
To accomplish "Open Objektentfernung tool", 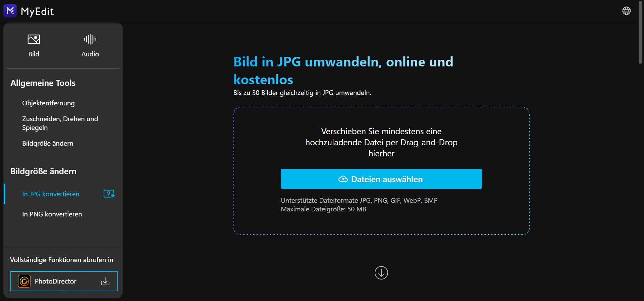I will coord(48,103).
